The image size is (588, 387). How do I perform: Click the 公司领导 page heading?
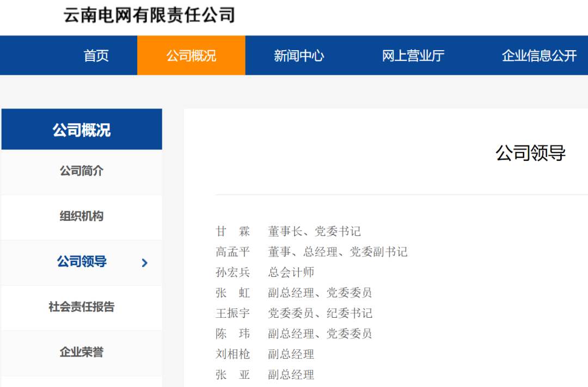pyautogui.click(x=532, y=154)
